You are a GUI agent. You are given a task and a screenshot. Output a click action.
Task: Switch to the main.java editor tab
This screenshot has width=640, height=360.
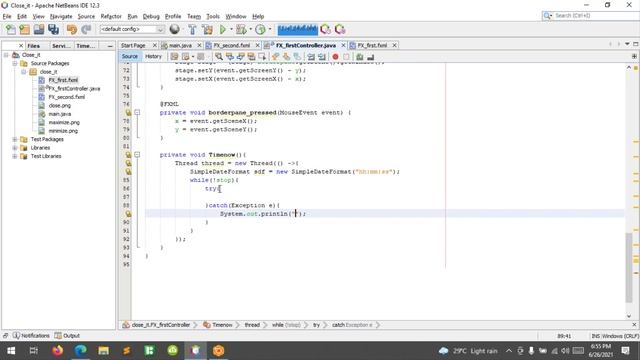[x=180, y=45]
